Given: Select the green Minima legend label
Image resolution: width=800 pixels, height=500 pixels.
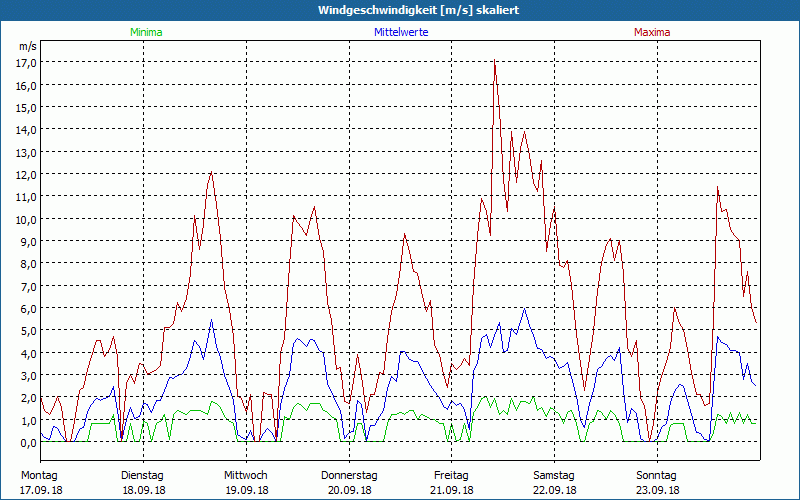Looking at the screenshot, I should pyautogui.click(x=146, y=32).
